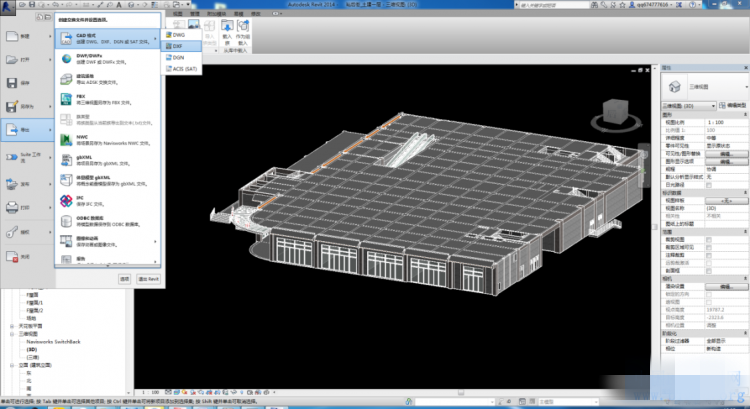The image size is (750, 409).
Task: Click Edit button for rendering settings
Action: [x=727, y=287]
